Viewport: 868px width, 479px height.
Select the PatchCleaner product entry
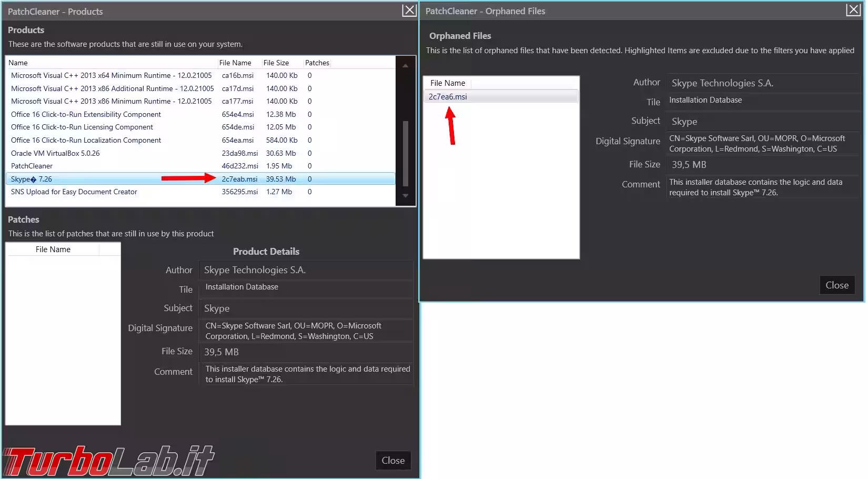pyautogui.click(x=32, y=166)
